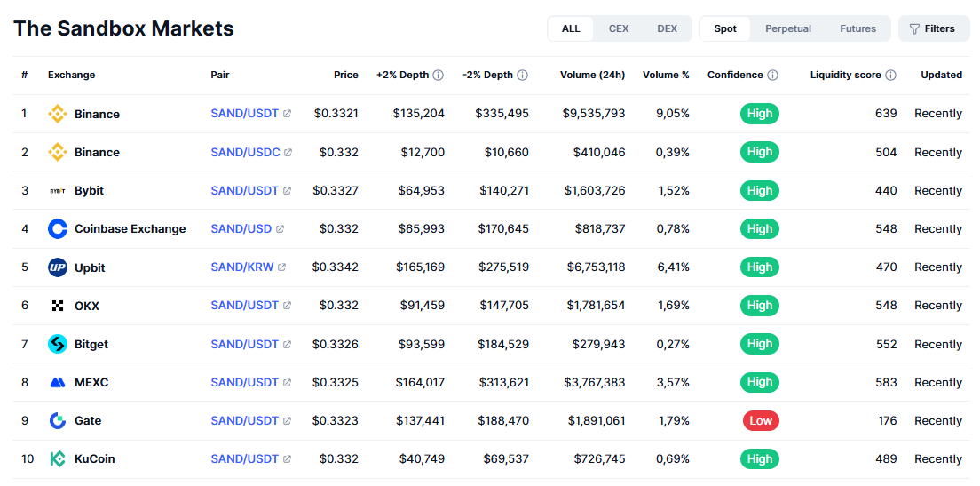Image resolution: width=980 pixels, height=486 pixels.
Task: Click the Bybit logo icon
Action: click(58, 191)
